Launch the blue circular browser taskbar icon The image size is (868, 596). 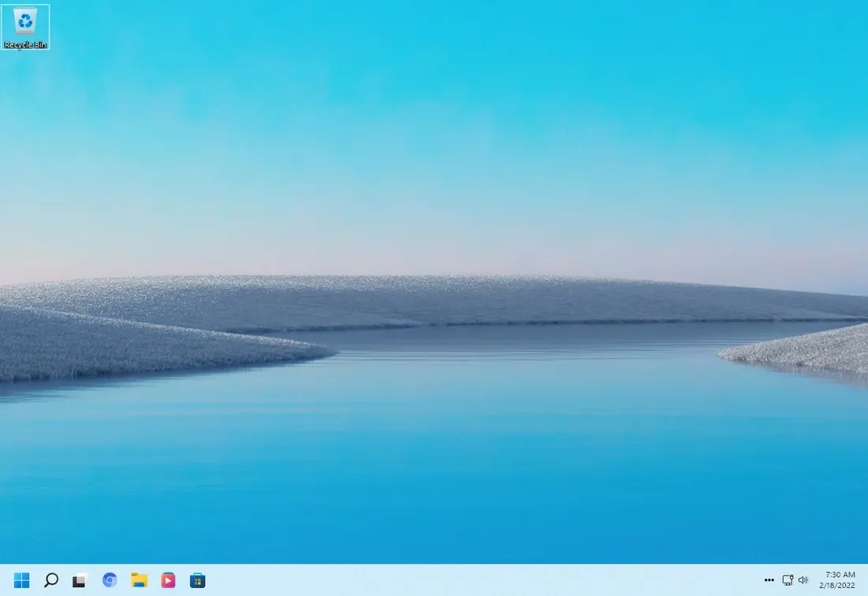(110, 580)
